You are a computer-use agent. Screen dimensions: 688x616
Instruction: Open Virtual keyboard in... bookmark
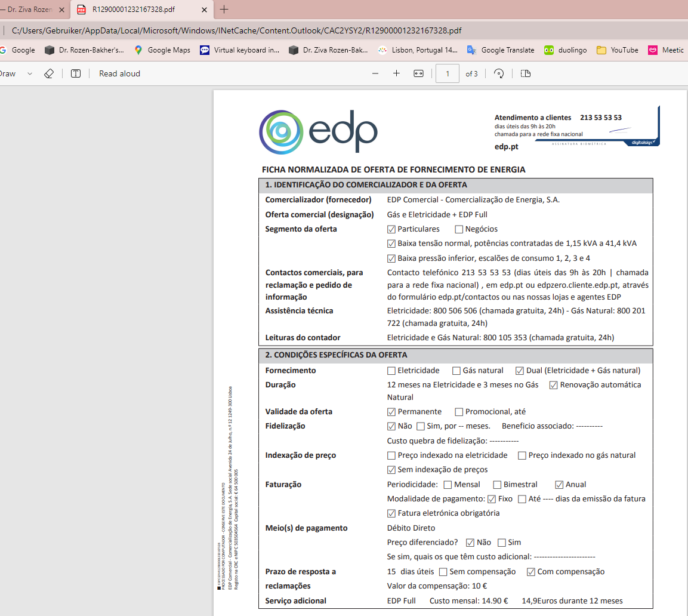239,50
